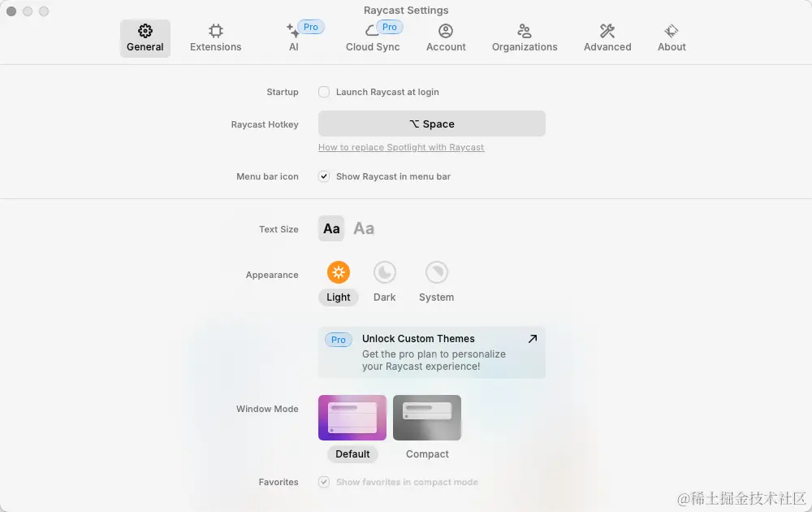Select the default text size Aa
Image resolution: width=812 pixels, height=512 pixels.
331,228
